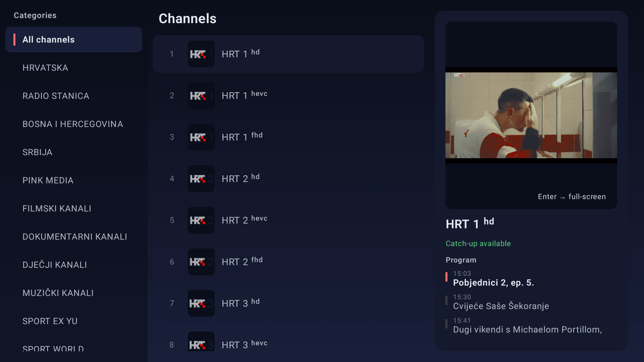Click the HRT 3 hevc channel logo
The height and width of the screenshot is (362, 644).
point(201,342)
